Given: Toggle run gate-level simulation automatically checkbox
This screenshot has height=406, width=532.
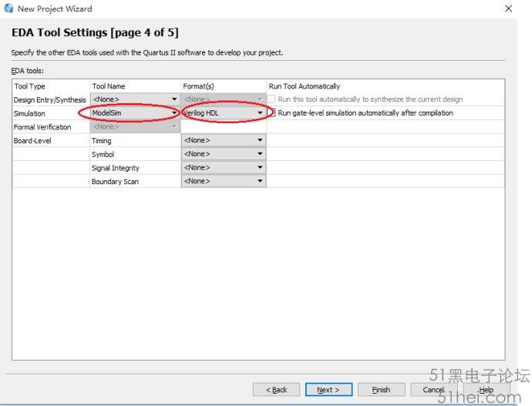Looking at the screenshot, I should pos(271,112).
